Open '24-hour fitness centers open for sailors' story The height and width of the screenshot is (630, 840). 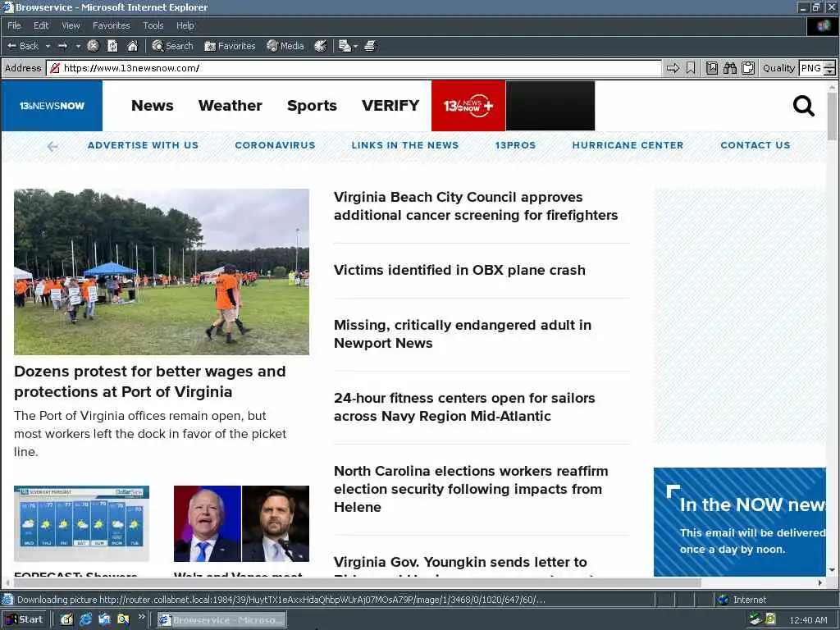(464, 407)
